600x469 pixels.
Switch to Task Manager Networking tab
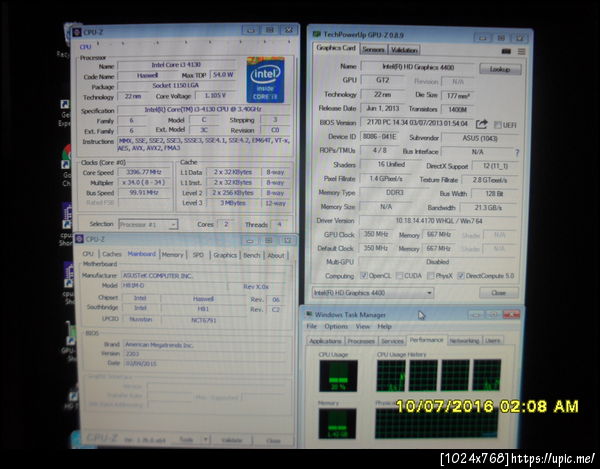pyautogui.click(x=464, y=340)
